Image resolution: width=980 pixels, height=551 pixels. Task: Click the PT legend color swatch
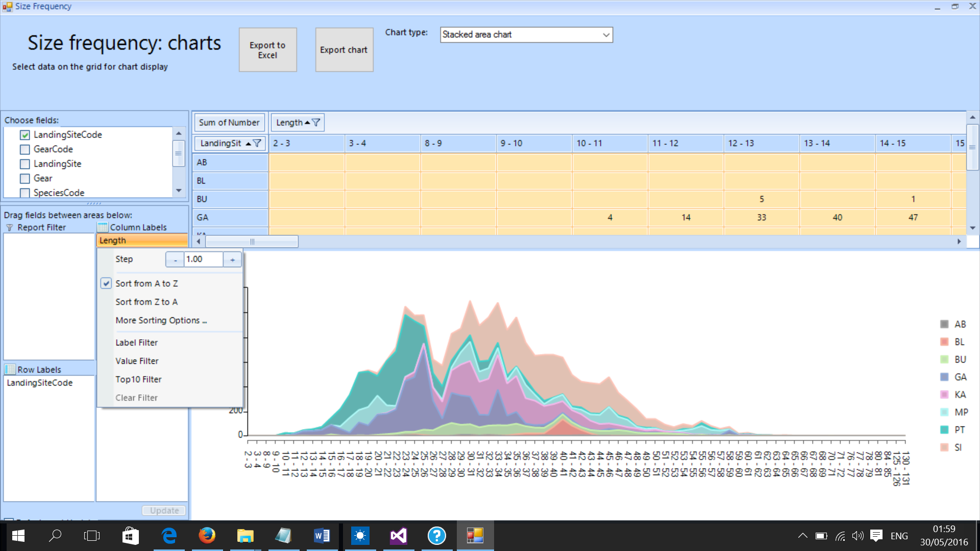pos(944,430)
